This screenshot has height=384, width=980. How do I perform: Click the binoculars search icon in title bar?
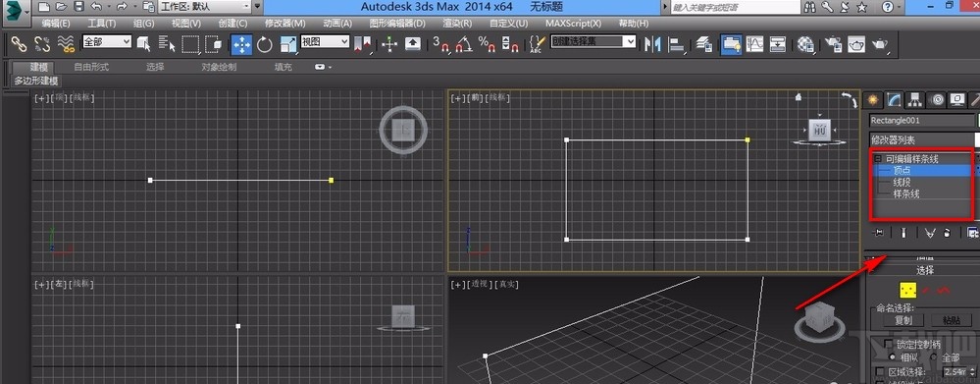point(810,7)
